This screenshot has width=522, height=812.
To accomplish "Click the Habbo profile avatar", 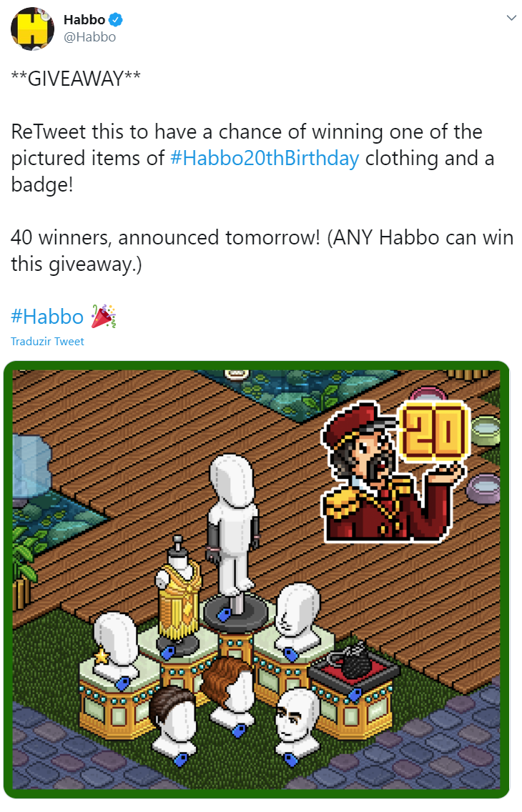I will [33, 29].
